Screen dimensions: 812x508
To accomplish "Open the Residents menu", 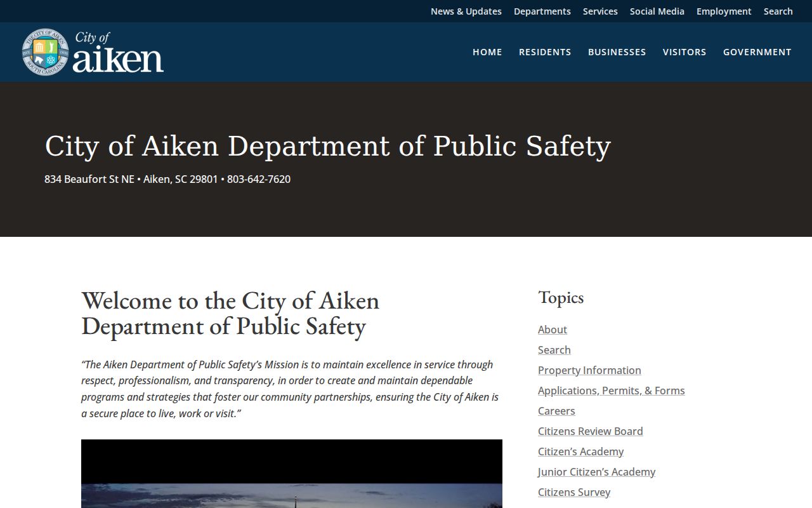I will tap(545, 52).
